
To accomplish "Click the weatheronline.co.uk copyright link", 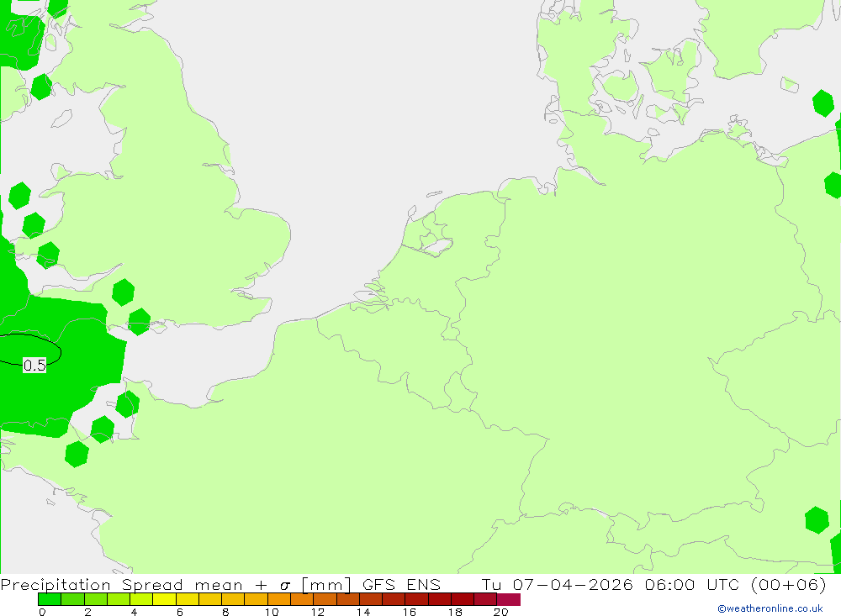I will coord(770,608).
